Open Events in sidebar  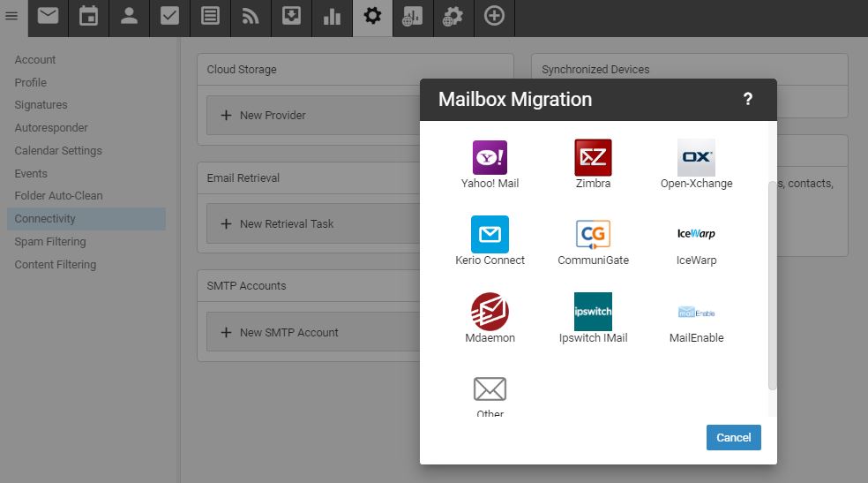31,173
